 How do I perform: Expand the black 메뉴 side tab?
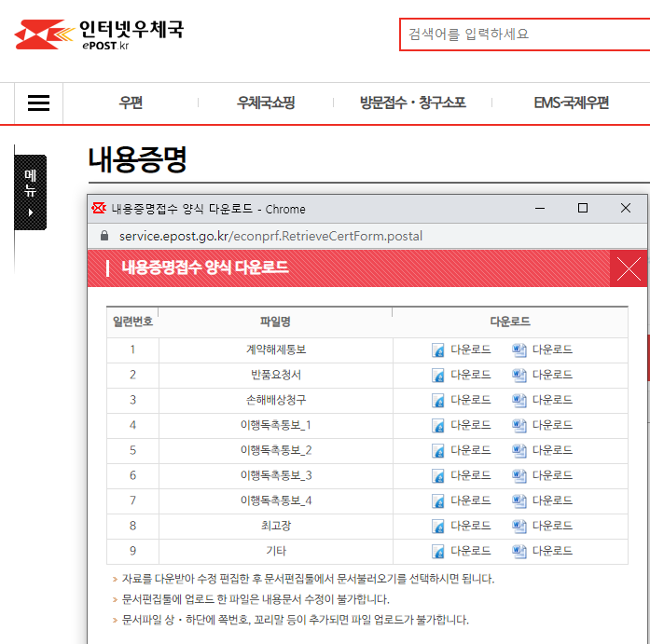pos(30,192)
